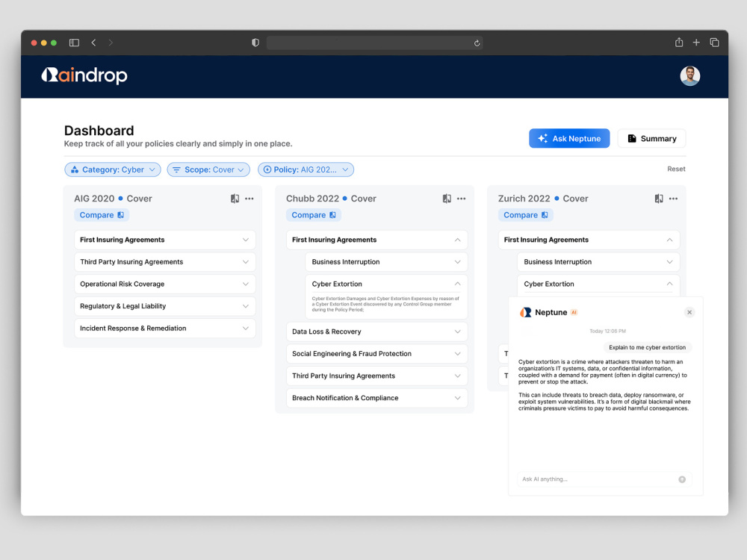This screenshot has height=560, width=747.
Task: Add a new browser tab
Action: coord(696,43)
